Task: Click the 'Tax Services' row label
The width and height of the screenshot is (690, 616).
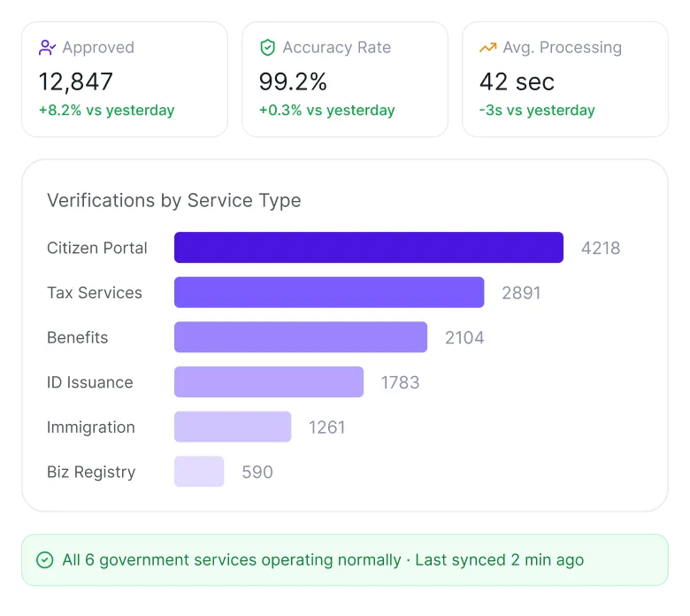Action: click(95, 293)
